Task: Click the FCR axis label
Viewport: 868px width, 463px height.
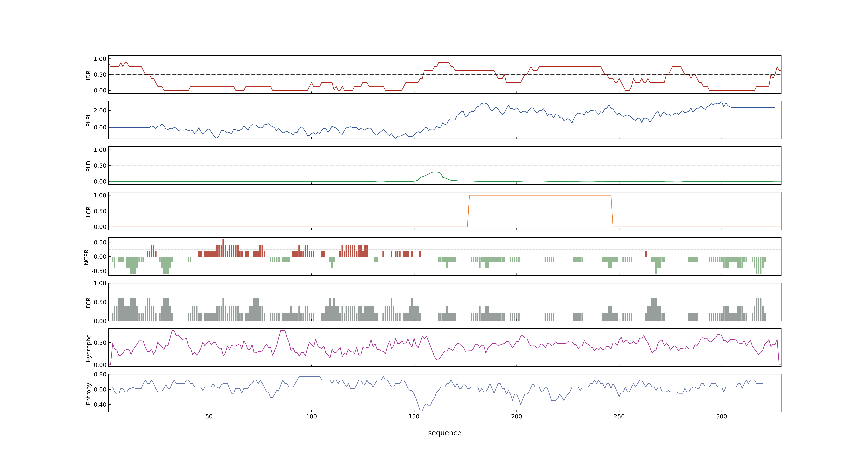Action: tap(88, 302)
